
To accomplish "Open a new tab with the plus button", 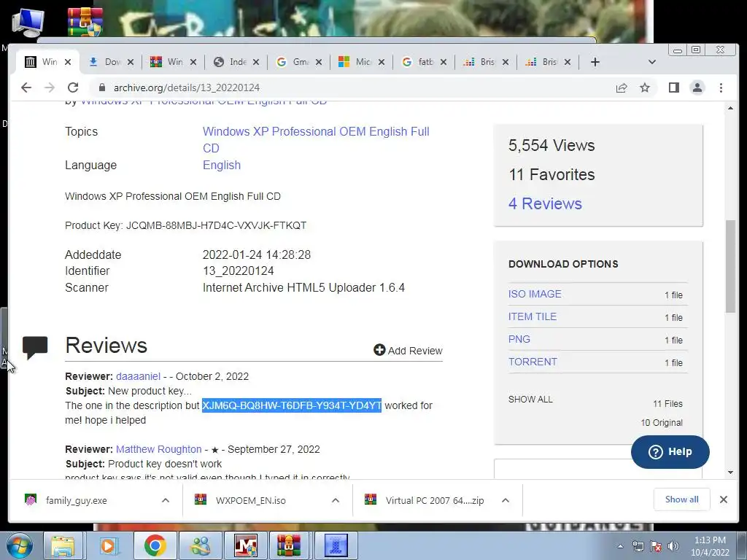I will (x=595, y=62).
